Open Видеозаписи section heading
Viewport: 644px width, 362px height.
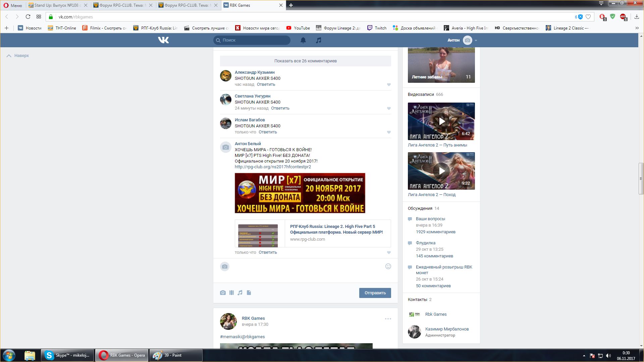(x=421, y=95)
